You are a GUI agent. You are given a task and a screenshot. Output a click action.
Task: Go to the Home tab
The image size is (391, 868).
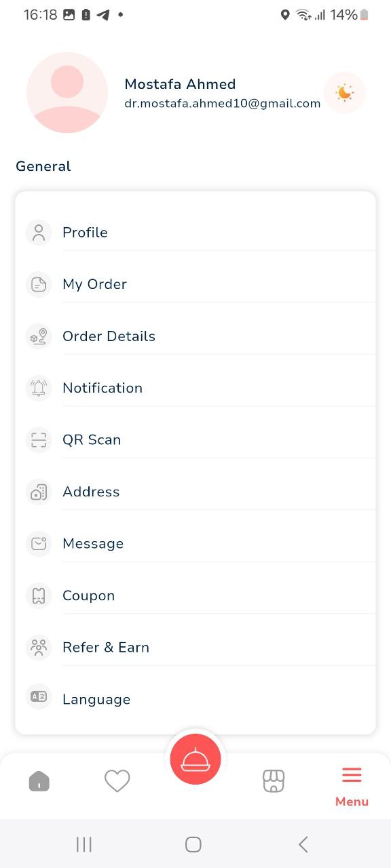[x=39, y=781]
